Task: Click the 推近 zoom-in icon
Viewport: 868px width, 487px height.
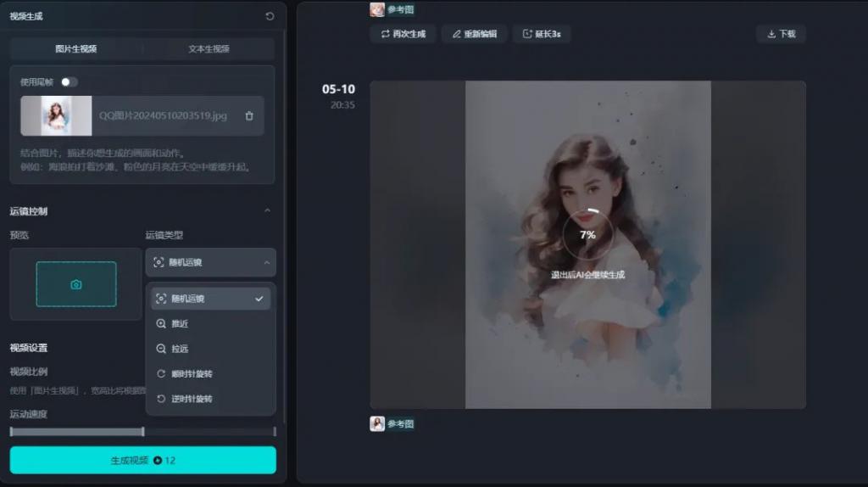Action: pyautogui.click(x=161, y=324)
